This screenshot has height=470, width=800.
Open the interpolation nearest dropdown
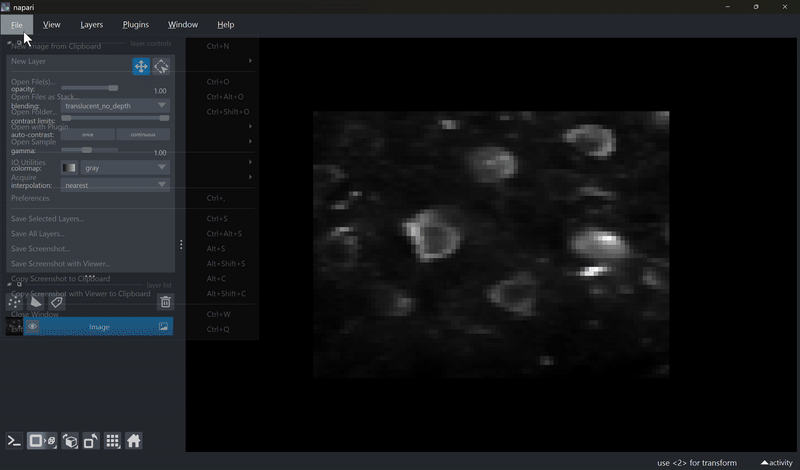click(x=115, y=185)
